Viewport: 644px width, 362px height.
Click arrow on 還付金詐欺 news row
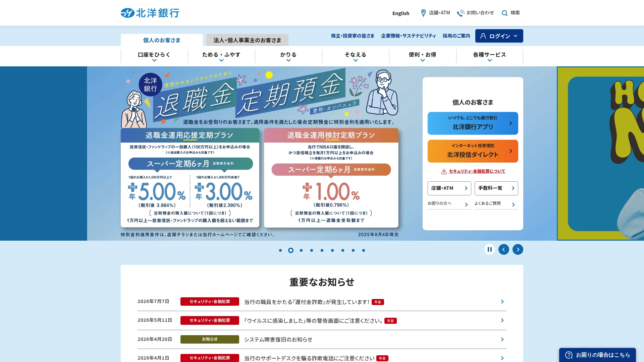click(502, 302)
